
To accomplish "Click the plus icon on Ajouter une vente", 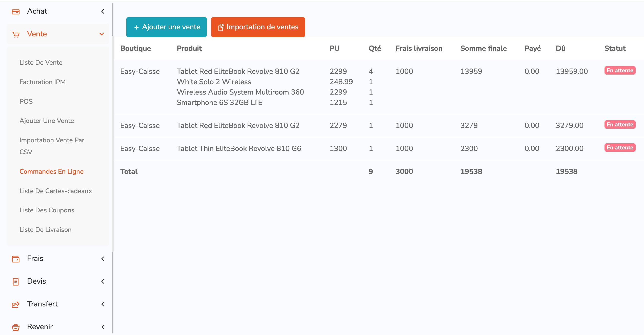I will point(136,27).
